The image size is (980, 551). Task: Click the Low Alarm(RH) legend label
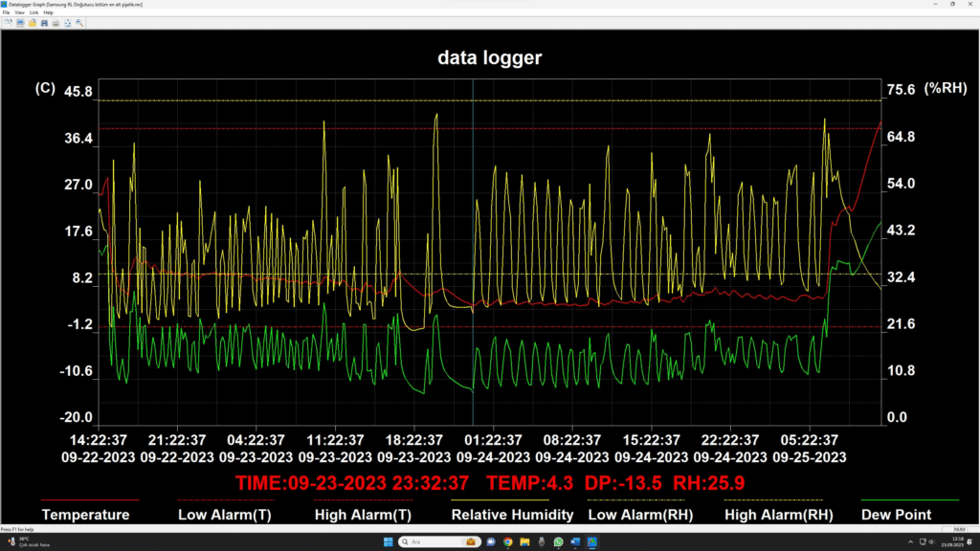640,515
